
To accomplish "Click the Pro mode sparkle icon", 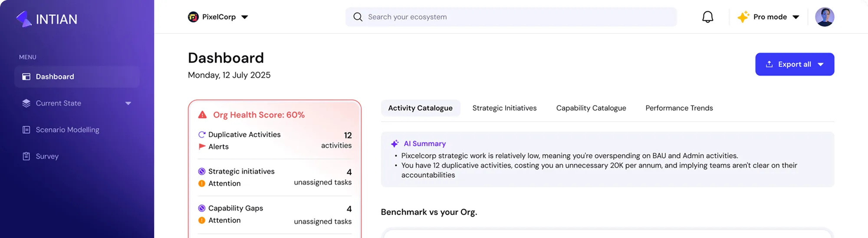I will coord(743,17).
